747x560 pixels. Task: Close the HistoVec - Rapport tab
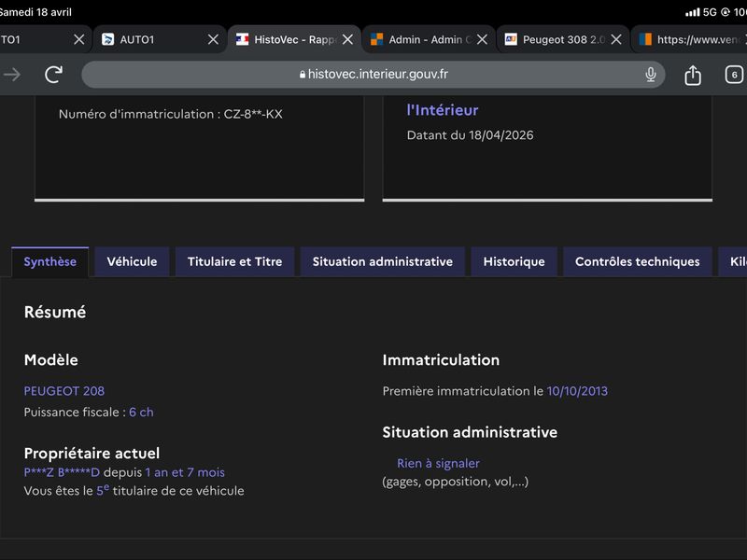(347, 39)
